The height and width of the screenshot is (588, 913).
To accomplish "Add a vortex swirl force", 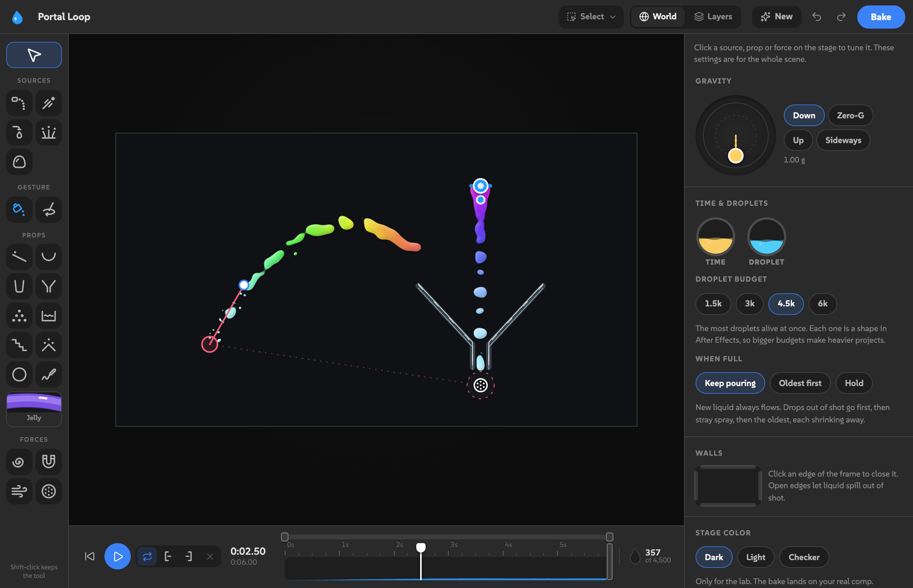I will tap(19, 462).
